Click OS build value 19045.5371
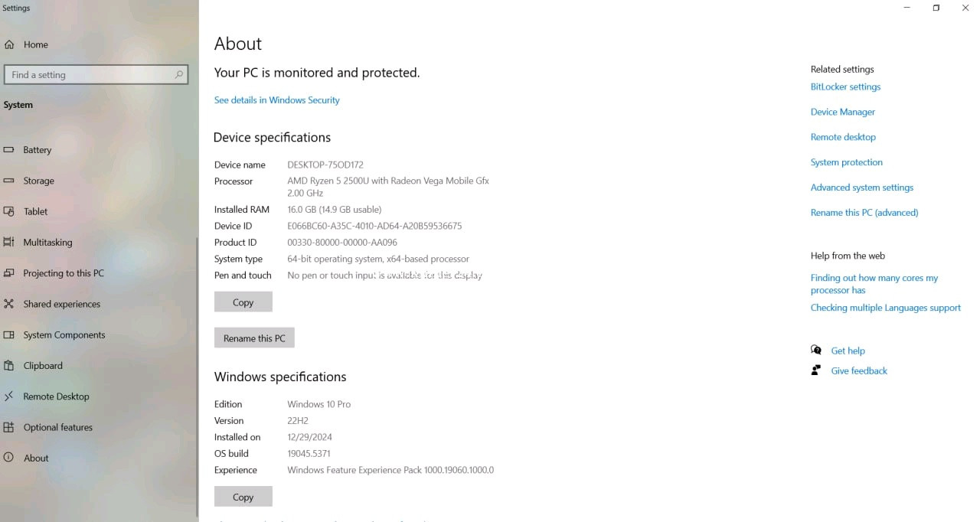980x522 pixels. coord(309,453)
